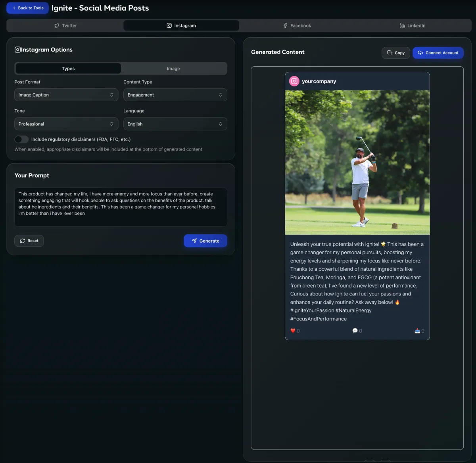Click the Ignite - Social Media Posts title

100,8
